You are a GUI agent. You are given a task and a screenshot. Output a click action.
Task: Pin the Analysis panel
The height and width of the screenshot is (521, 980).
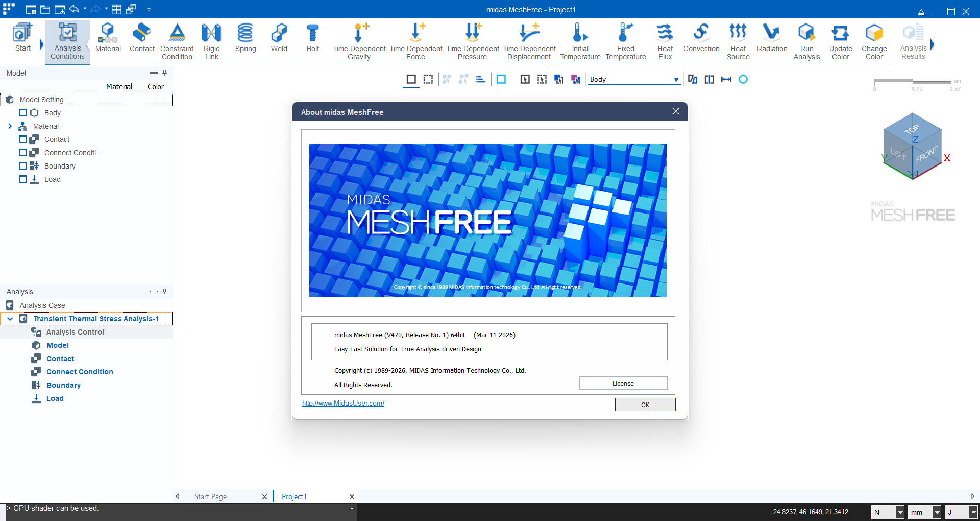tap(164, 291)
